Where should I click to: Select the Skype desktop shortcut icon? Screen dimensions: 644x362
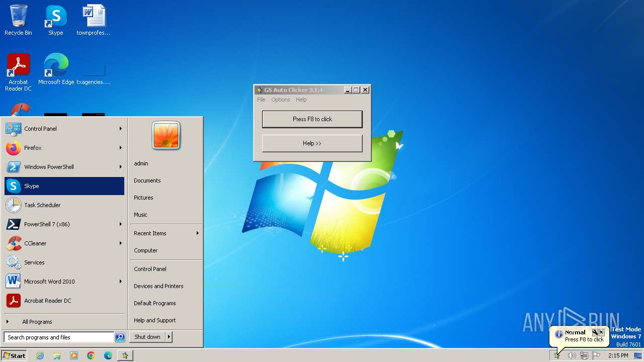(x=56, y=21)
